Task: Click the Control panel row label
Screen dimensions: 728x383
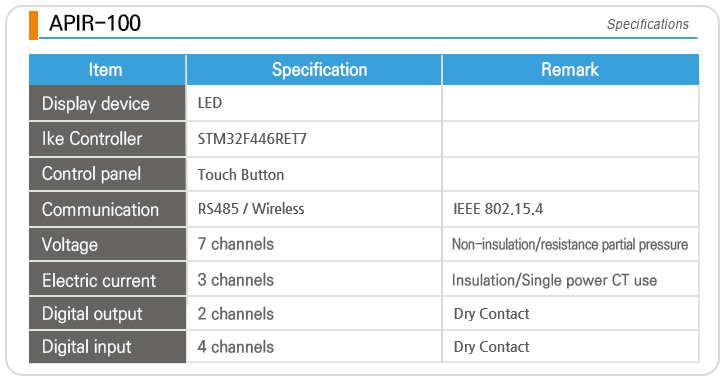Action: point(107,174)
